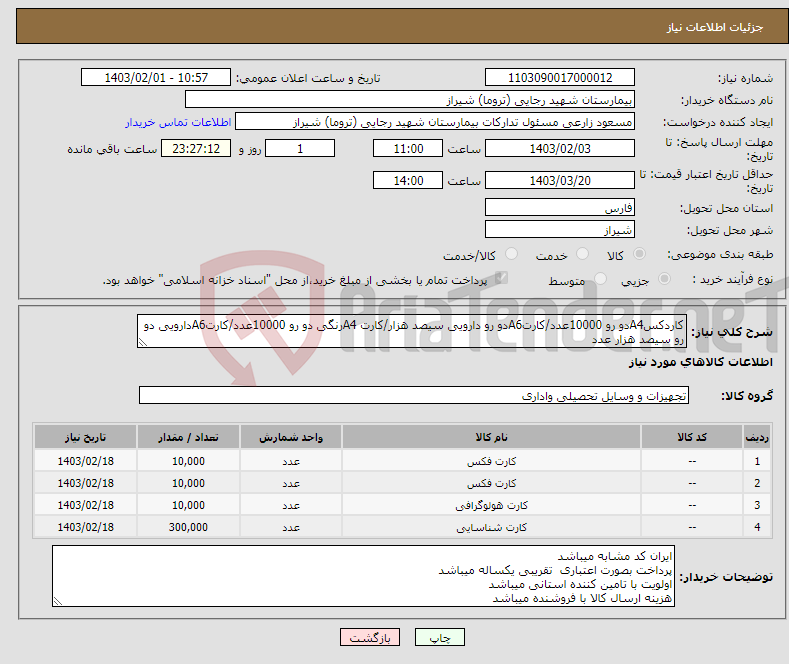
Task: Click the تاریخ نیاز column header
Action: pyautogui.click(x=86, y=437)
